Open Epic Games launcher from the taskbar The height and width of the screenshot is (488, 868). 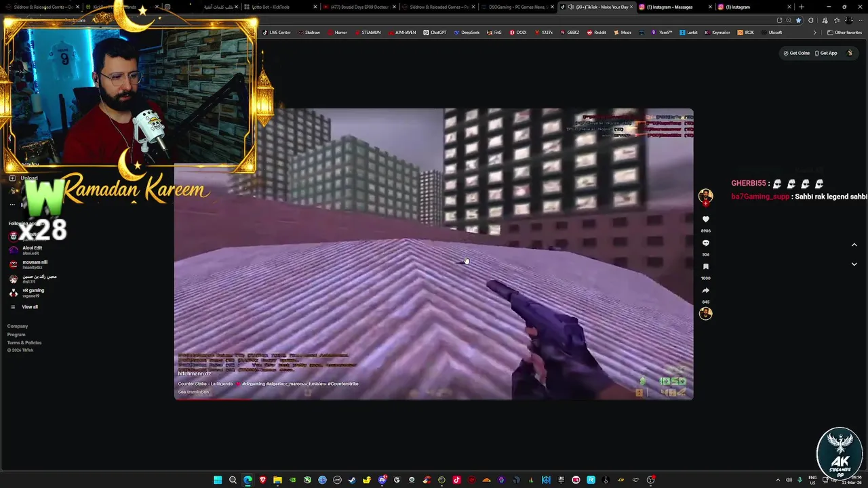pos(561,480)
